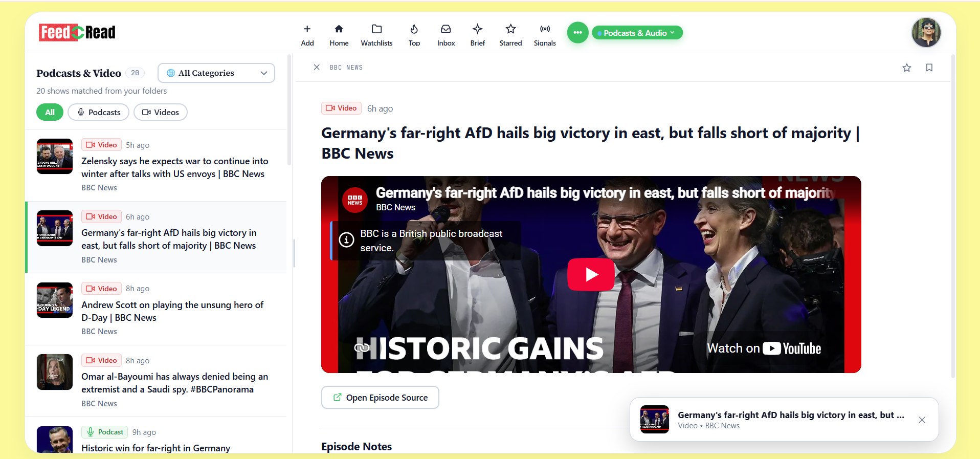The height and width of the screenshot is (459, 980).
Task: Open Zelensky expects war to continue episode
Action: pos(156,165)
